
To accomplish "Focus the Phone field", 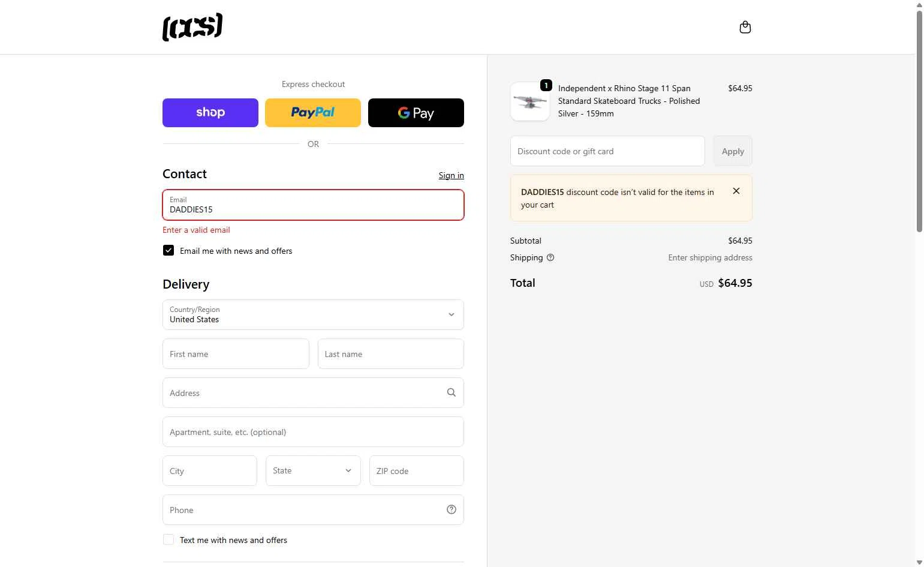I will pos(313,509).
